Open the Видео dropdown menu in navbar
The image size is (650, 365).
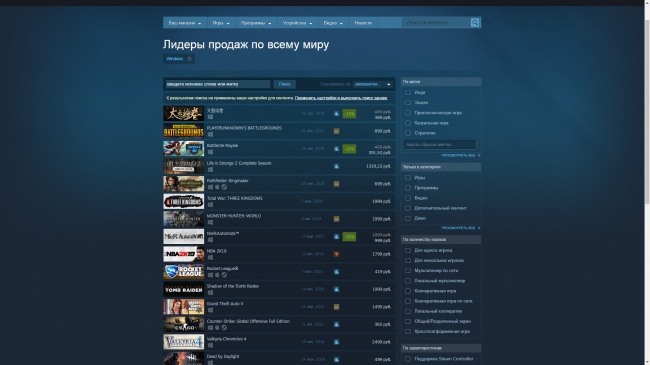click(333, 23)
